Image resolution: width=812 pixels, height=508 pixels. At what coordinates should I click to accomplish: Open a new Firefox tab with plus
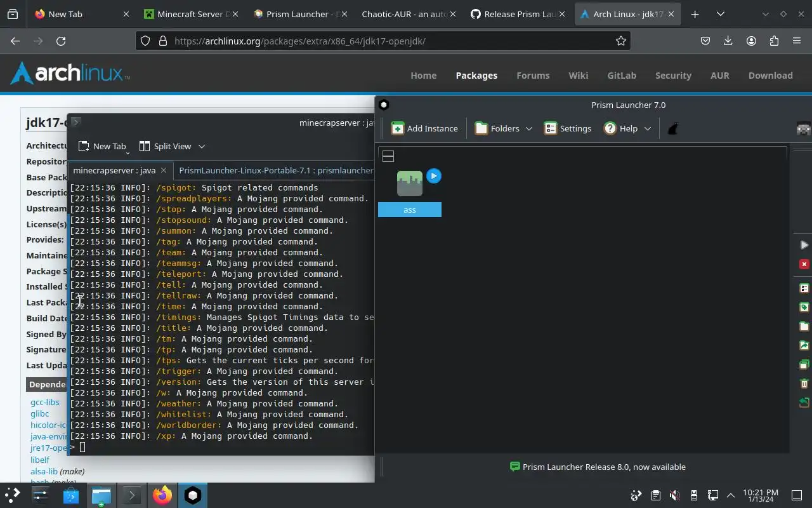(x=695, y=14)
